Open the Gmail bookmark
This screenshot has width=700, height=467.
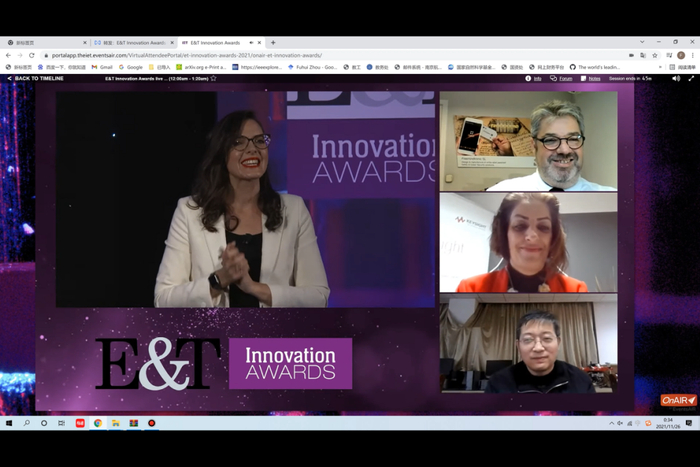102,67
